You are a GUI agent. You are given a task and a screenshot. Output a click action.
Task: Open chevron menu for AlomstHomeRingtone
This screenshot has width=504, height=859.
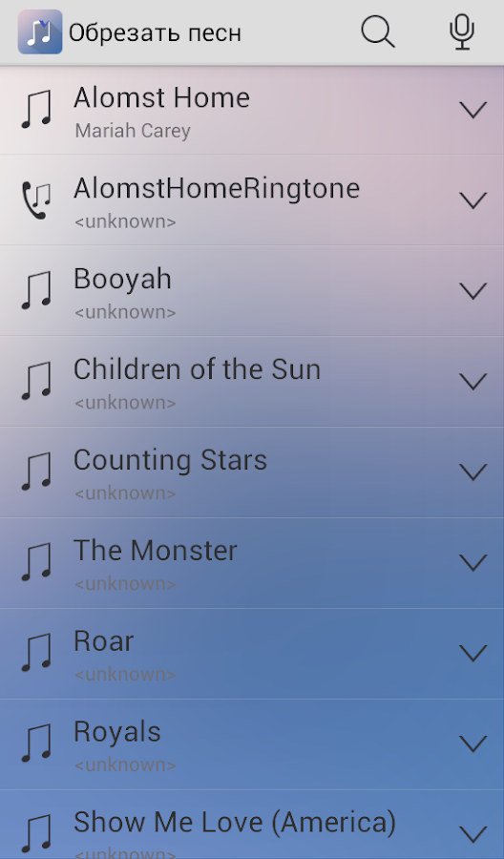point(472,200)
